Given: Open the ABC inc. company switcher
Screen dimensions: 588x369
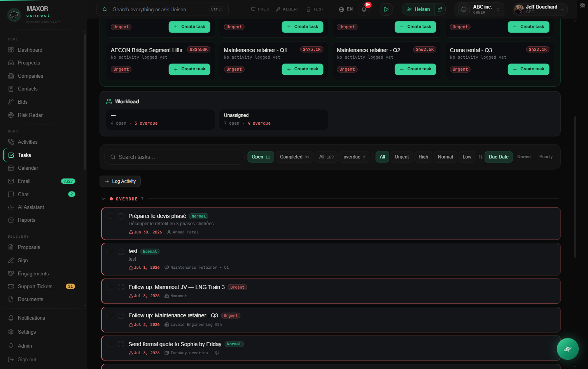Looking at the screenshot, I should point(479,9).
